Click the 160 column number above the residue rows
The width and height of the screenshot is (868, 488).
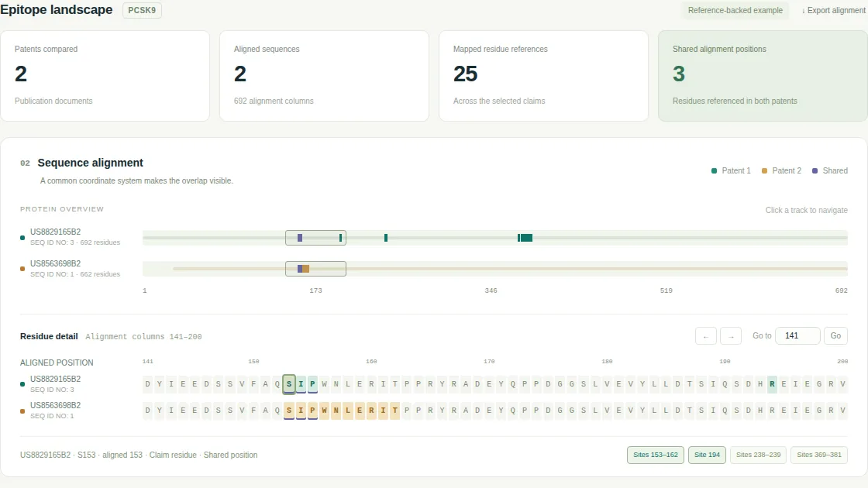(x=371, y=361)
